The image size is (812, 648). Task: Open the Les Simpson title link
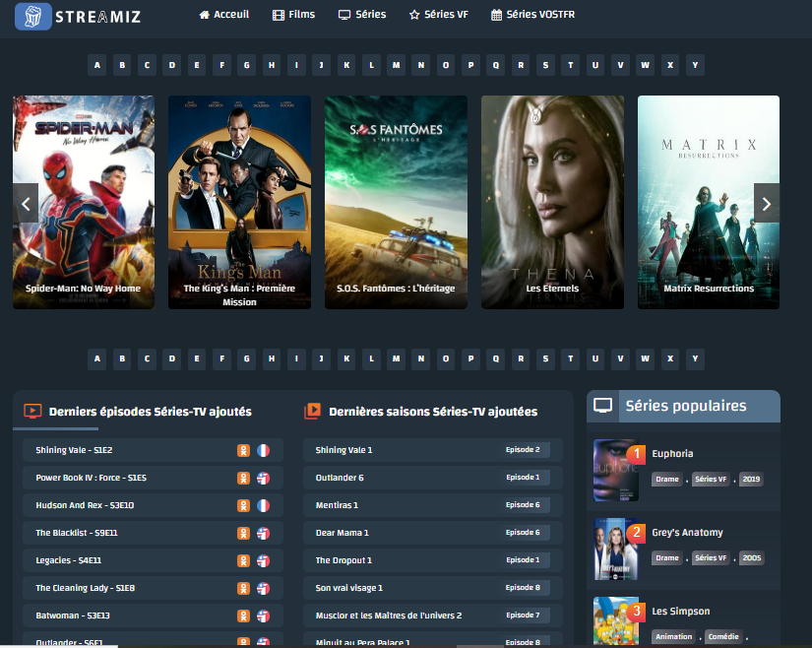click(680, 612)
